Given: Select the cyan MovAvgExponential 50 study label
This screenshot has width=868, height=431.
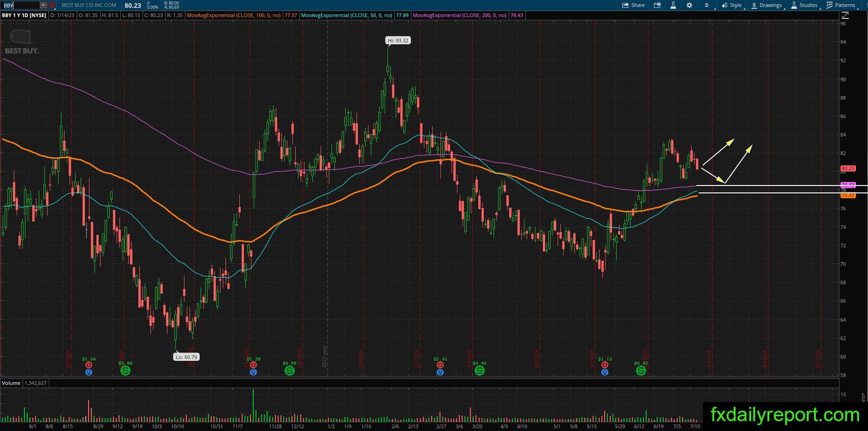Looking at the screenshot, I should click(347, 15).
